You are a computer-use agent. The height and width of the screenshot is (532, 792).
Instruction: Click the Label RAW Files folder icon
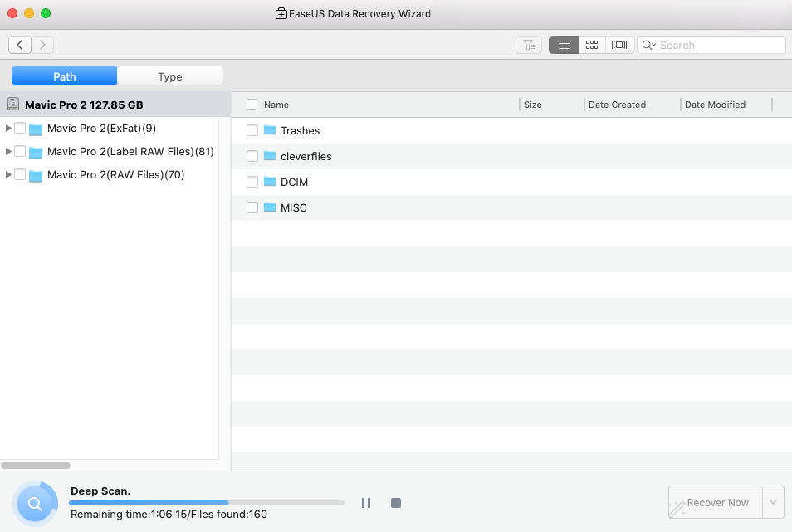(36, 152)
